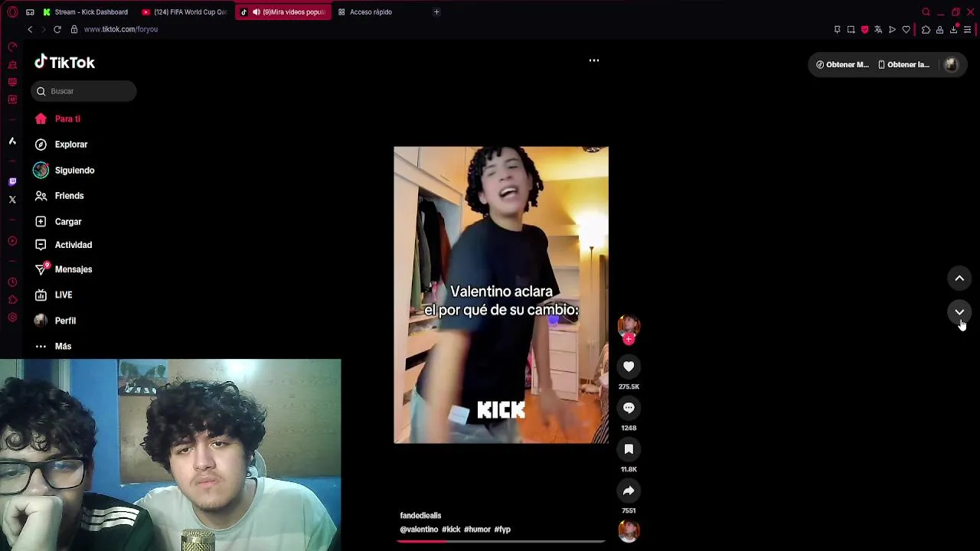This screenshot has width=980, height=551.
Task: Switch to Acceso rápido tab
Action: point(366,12)
